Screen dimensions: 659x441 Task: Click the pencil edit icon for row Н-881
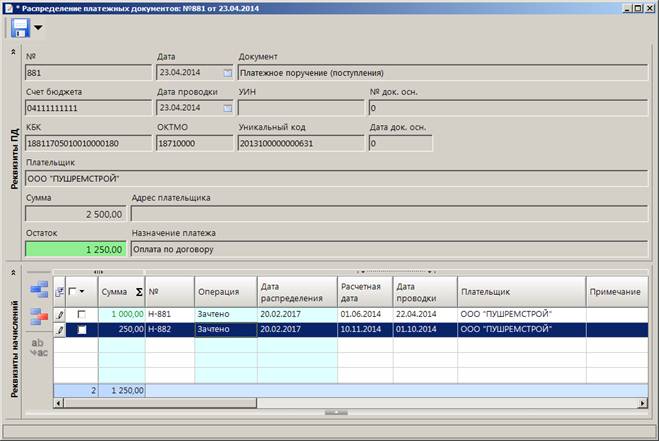(x=60, y=314)
